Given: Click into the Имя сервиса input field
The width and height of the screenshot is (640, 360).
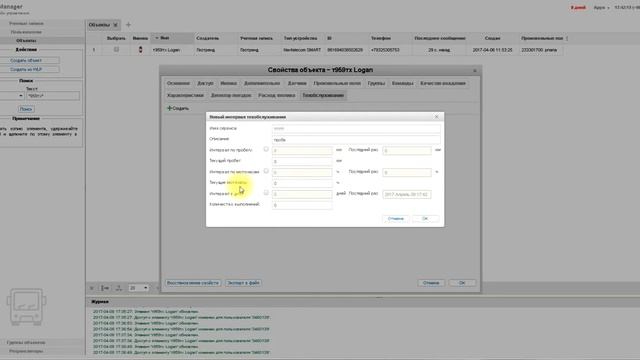Looking at the screenshot, I should pos(356,128).
